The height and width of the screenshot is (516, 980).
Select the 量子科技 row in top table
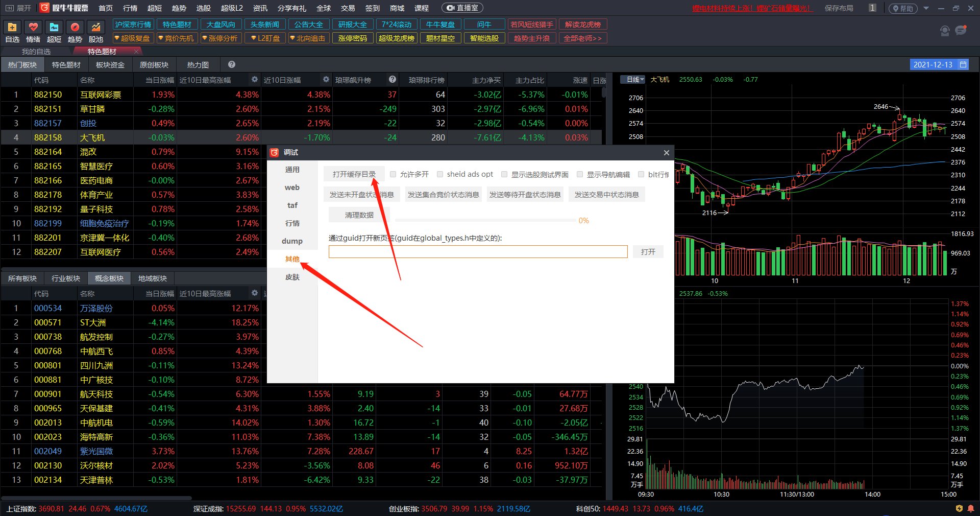(301, 209)
